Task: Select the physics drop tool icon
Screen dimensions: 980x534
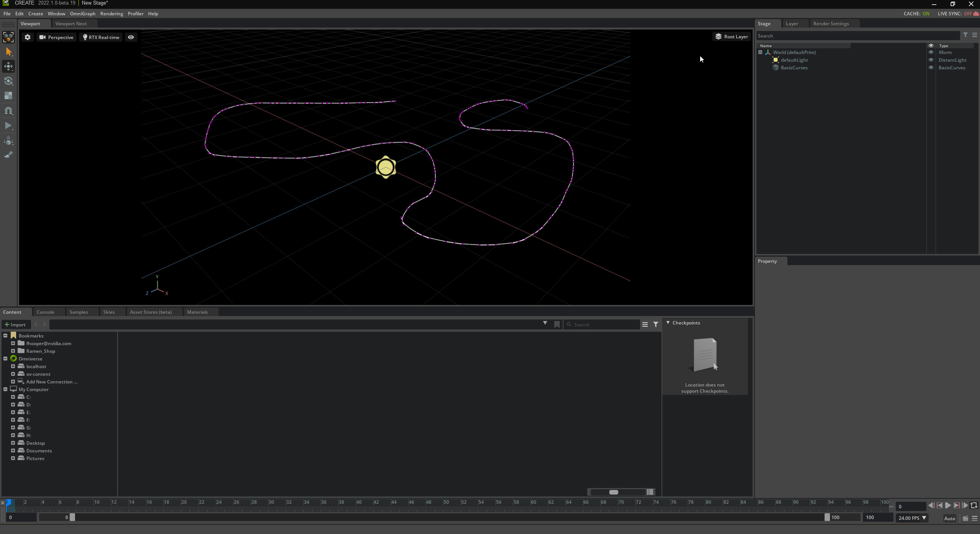Action: pos(8,141)
